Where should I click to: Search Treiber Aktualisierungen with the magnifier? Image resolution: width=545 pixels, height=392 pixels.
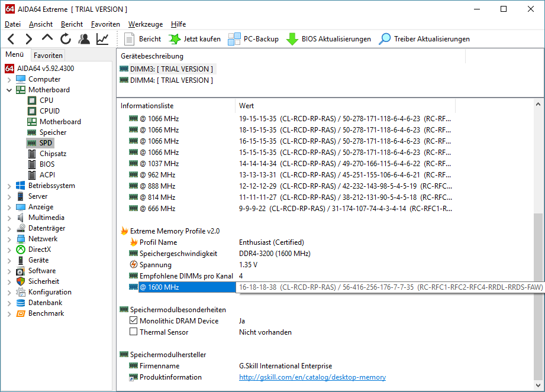pyautogui.click(x=424, y=39)
